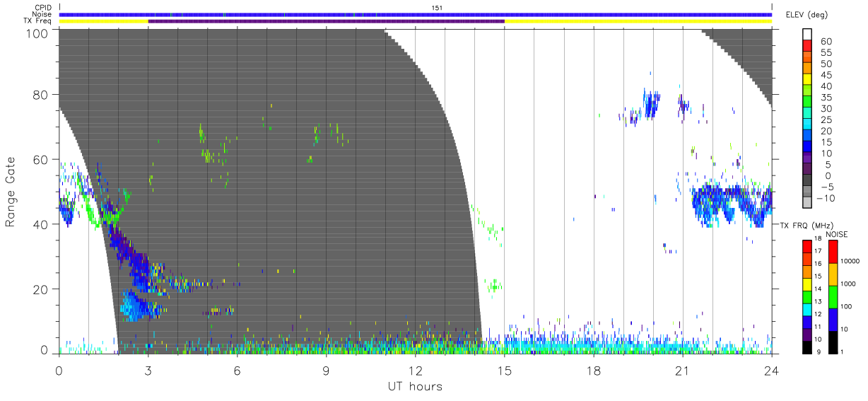The image size is (868, 401).
Task: Click the CPID label at top left
Action: (x=42, y=8)
